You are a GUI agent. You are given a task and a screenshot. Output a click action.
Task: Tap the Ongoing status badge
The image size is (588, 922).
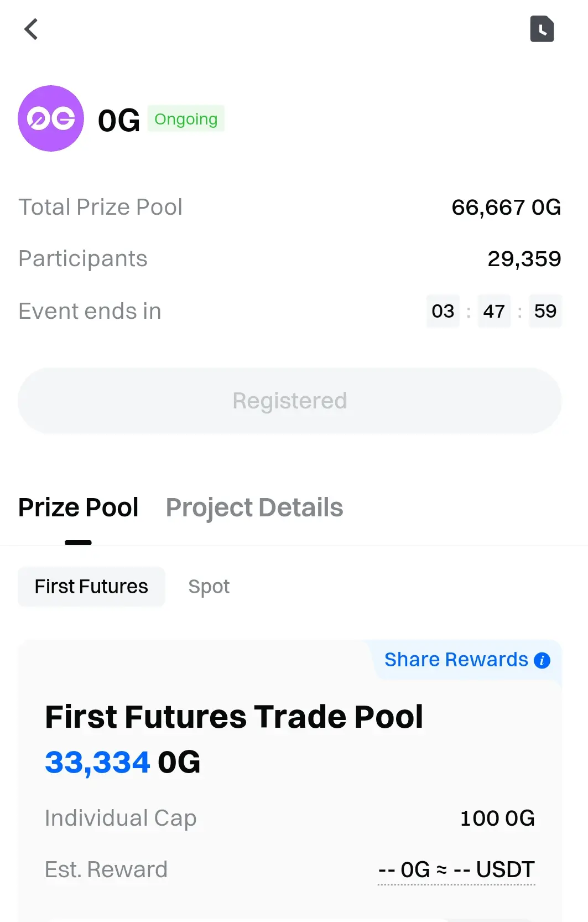186,118
